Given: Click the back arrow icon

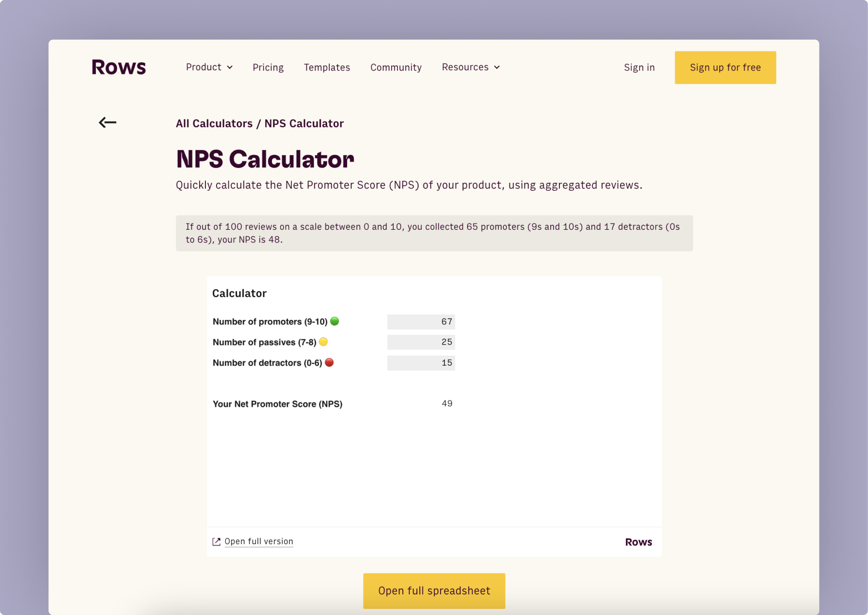Looking at the screenshot, I should (107, 122).
